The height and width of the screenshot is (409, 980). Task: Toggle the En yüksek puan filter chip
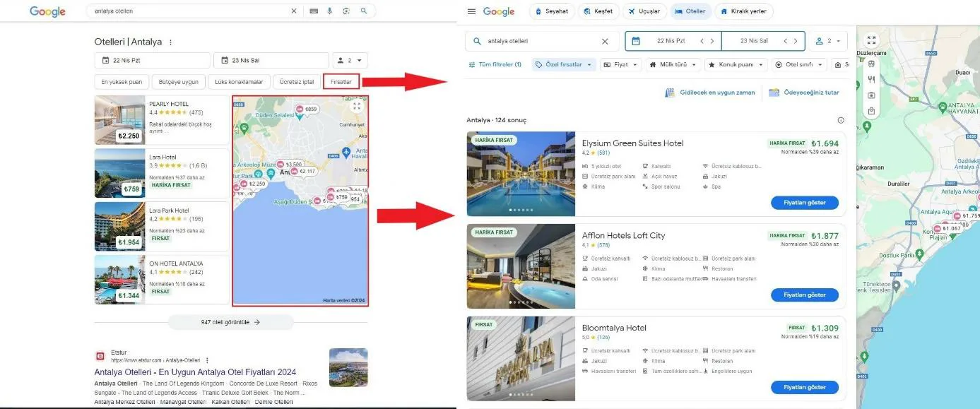122,82
